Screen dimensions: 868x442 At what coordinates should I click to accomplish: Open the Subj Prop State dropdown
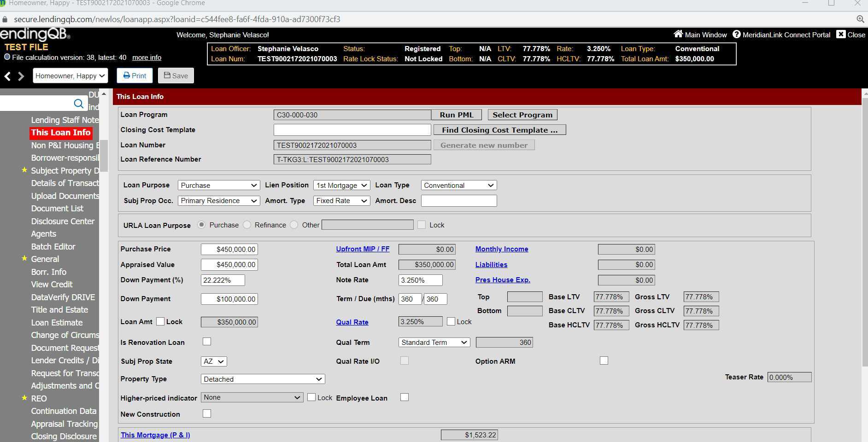pyautogui.click(x=214, y=362)
